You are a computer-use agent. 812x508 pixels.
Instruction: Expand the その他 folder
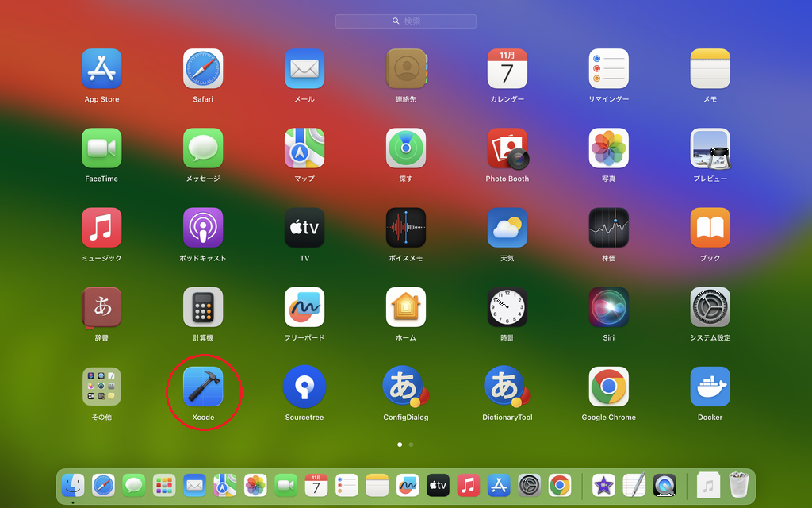coord(101,387)
